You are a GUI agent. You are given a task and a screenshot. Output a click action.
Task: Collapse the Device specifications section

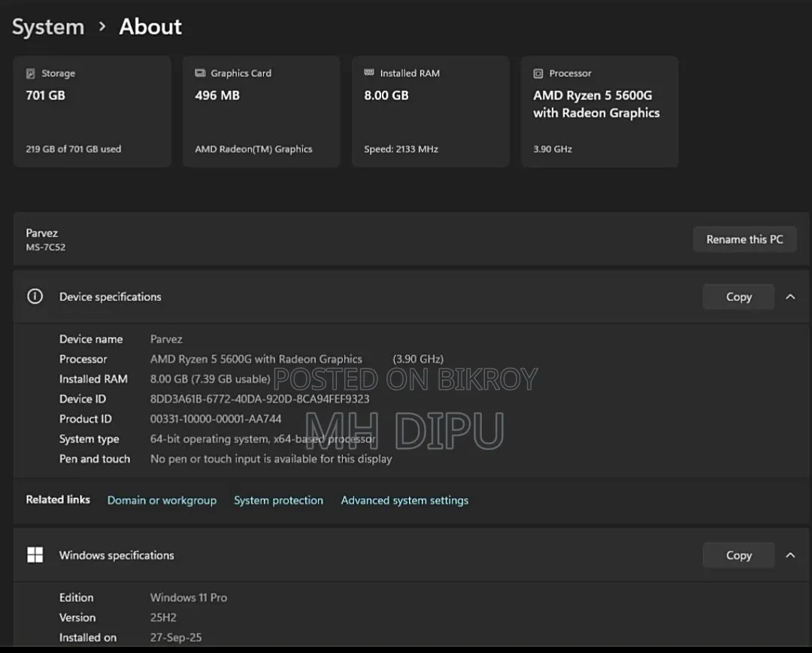point(790,296)
